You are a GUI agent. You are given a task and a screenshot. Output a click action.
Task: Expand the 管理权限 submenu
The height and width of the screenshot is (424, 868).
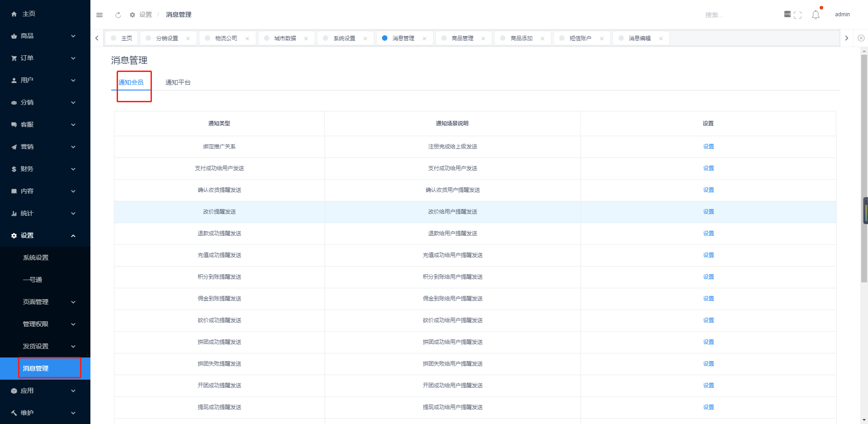pos(45,324)
